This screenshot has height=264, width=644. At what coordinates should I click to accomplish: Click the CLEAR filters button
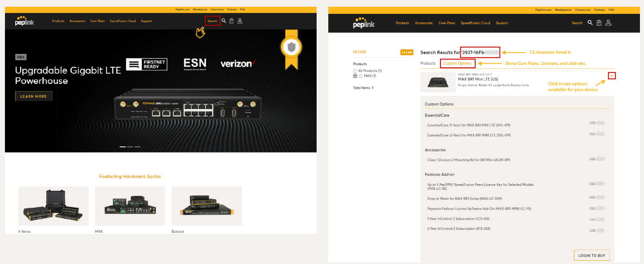click(407, 53)
